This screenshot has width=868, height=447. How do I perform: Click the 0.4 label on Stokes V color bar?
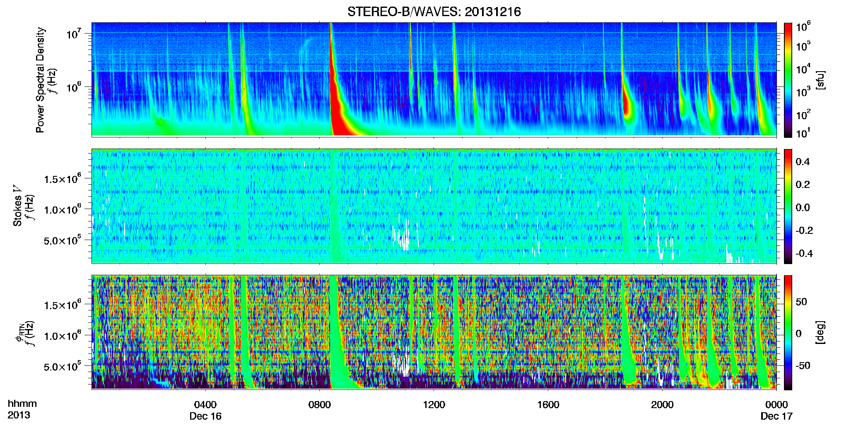pyautogui.click(x=803, y=162)
